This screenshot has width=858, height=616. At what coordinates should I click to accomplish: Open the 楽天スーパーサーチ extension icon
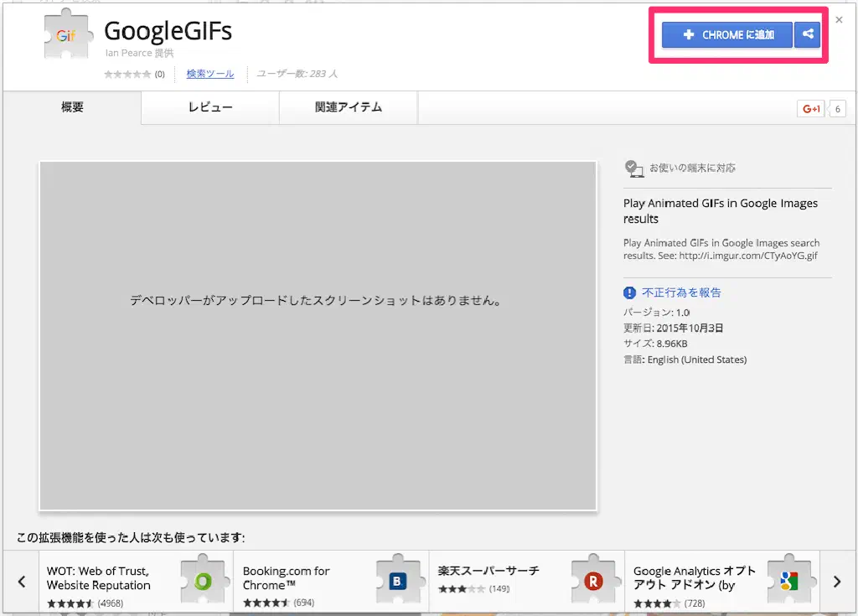(594, 578)
